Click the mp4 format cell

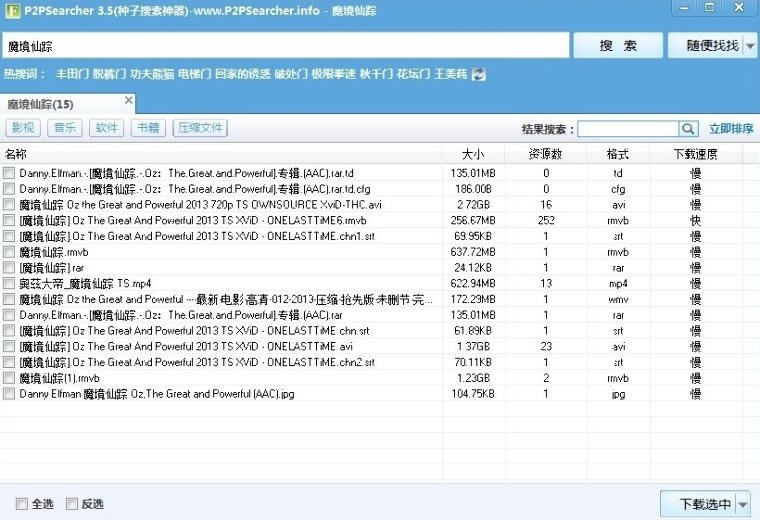pos(618,284)
